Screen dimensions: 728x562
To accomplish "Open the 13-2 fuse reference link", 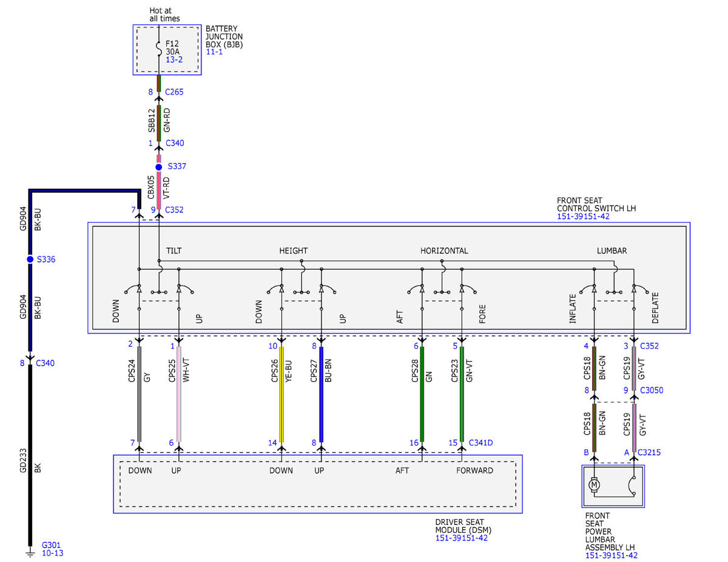I will point(174,61).
